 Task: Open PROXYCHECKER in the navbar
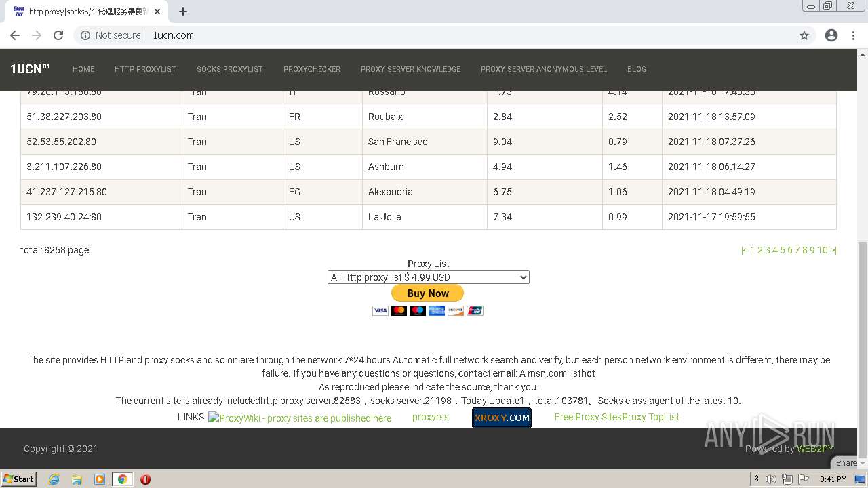point(312,69)
